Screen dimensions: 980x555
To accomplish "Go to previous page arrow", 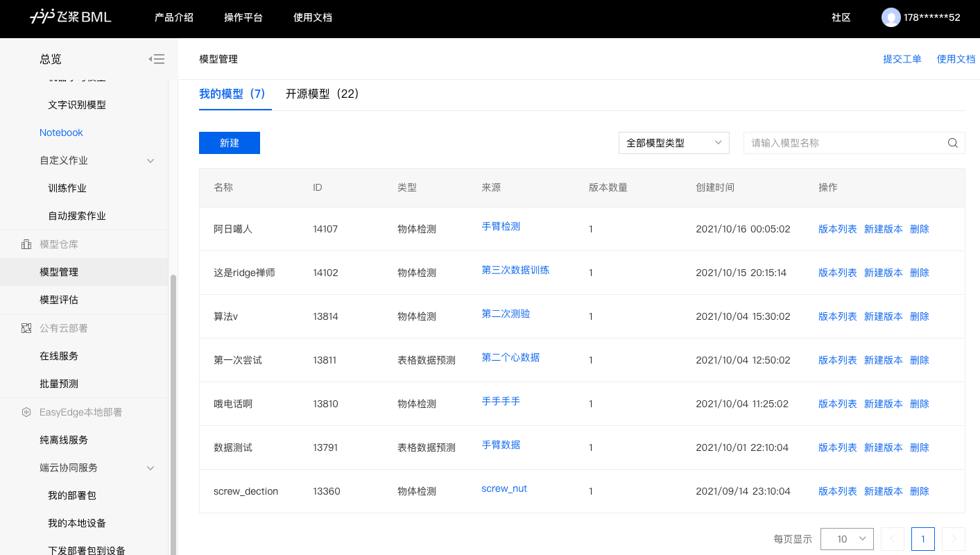I will coord(892,539).
